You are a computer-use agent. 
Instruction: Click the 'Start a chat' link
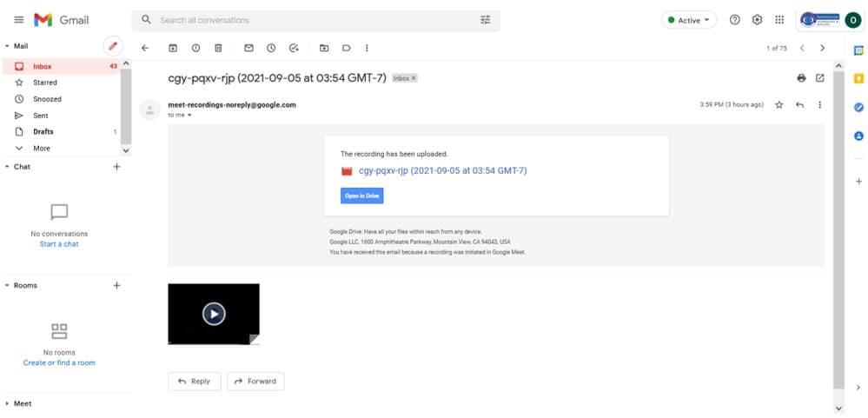pos(59,244)
